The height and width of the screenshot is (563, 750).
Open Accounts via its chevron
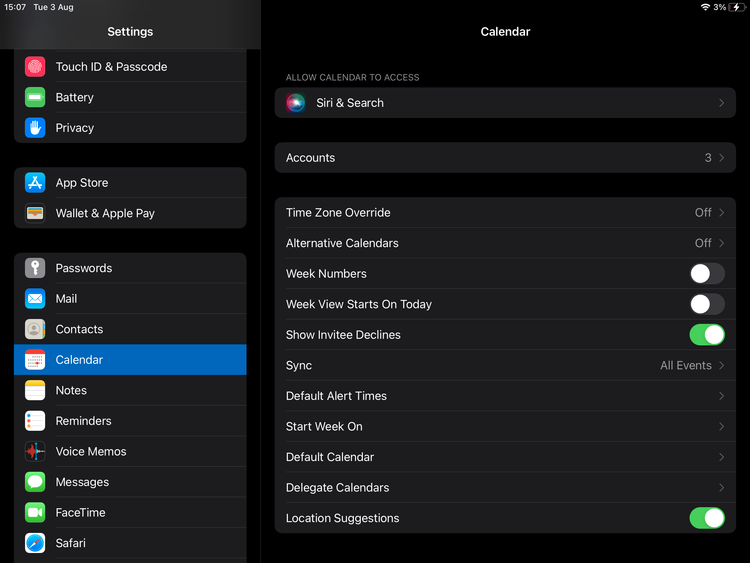pyautogui.click(x=721, y=158)
